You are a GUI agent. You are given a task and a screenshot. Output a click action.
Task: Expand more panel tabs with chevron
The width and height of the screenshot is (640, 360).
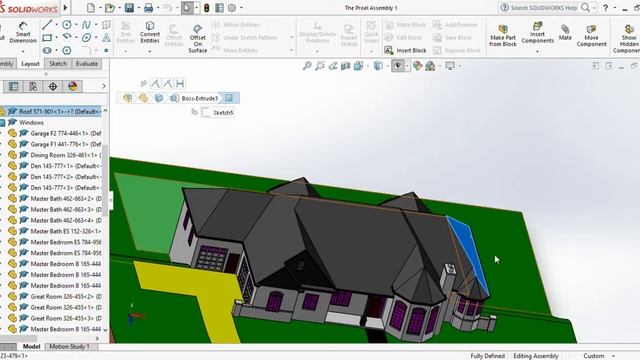click(104, 86)
